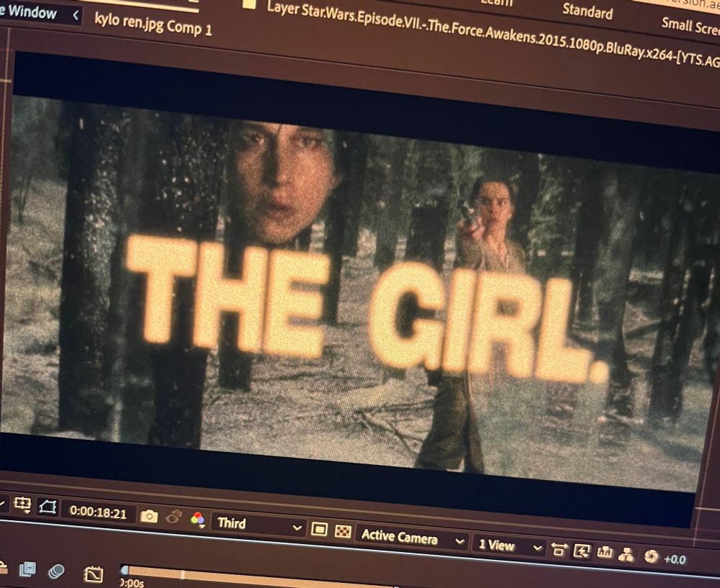Viewport: 720px width, 588px height.
Task: Open the Third resolution dropdown
Action: tap(258, 525)
